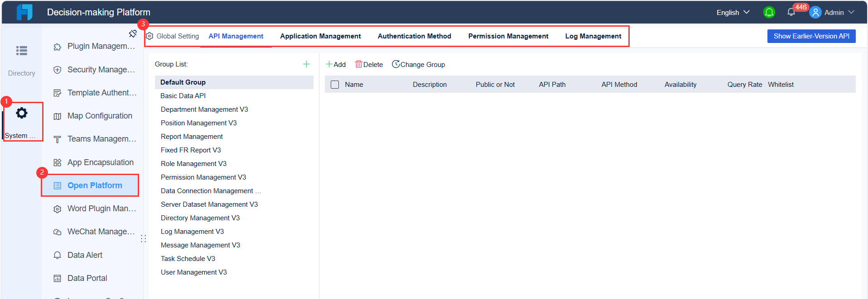The image size is (868, 299).
Task: Click the Data Portal icon
Action: point(57,278)
